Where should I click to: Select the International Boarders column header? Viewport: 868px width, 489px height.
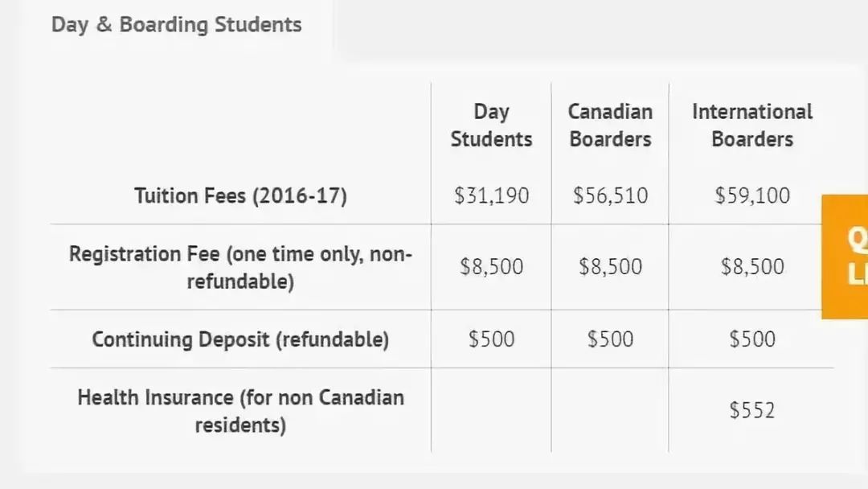751,125
